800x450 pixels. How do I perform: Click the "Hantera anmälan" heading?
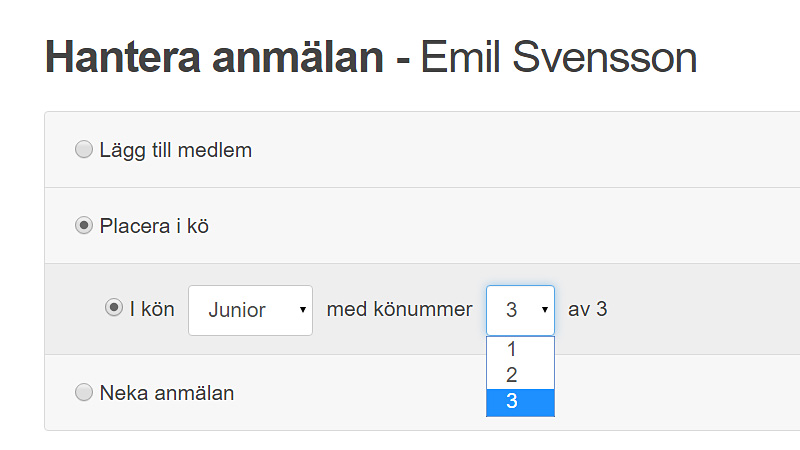click(x=214, y=58)
